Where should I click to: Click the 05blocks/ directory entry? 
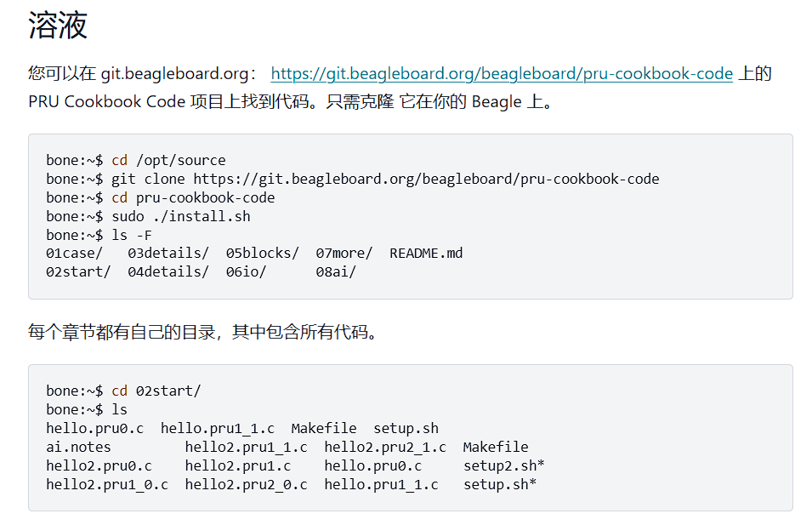pos(262,253)
